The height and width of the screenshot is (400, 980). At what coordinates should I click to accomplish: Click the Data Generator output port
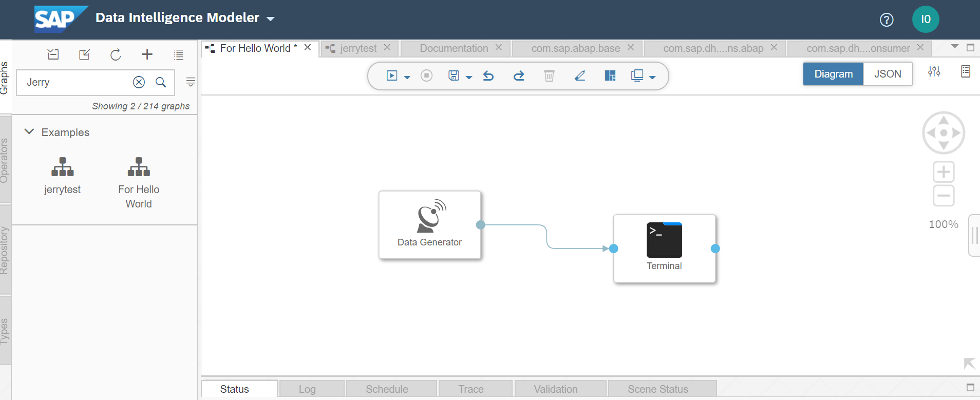481,225
